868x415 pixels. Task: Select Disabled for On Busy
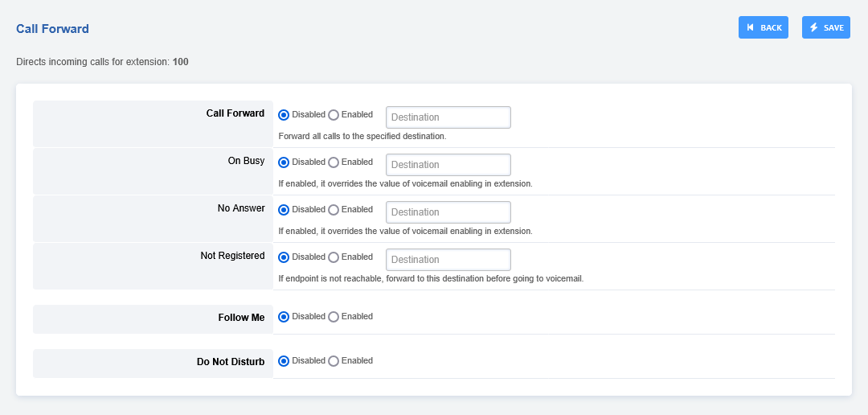click(284, 162)
